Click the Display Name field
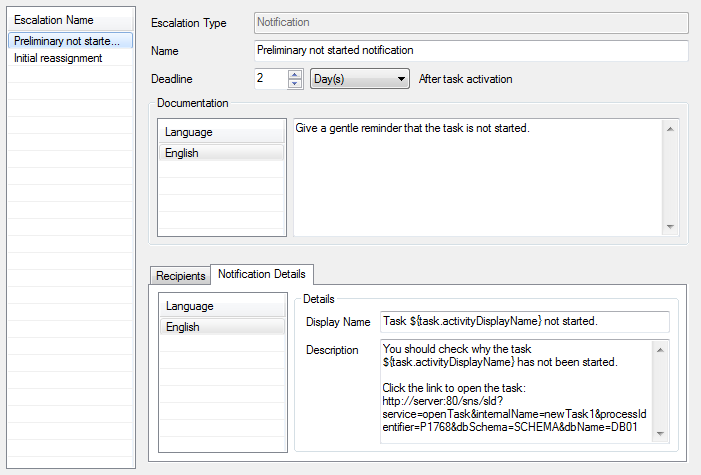The width and height of the screenshot is (701, 475). click(524, 321)
